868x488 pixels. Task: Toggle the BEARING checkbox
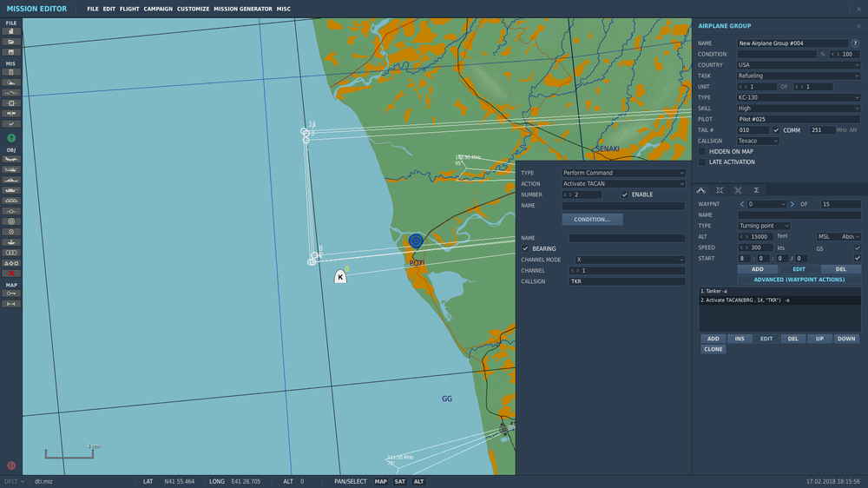pos(525,248)
